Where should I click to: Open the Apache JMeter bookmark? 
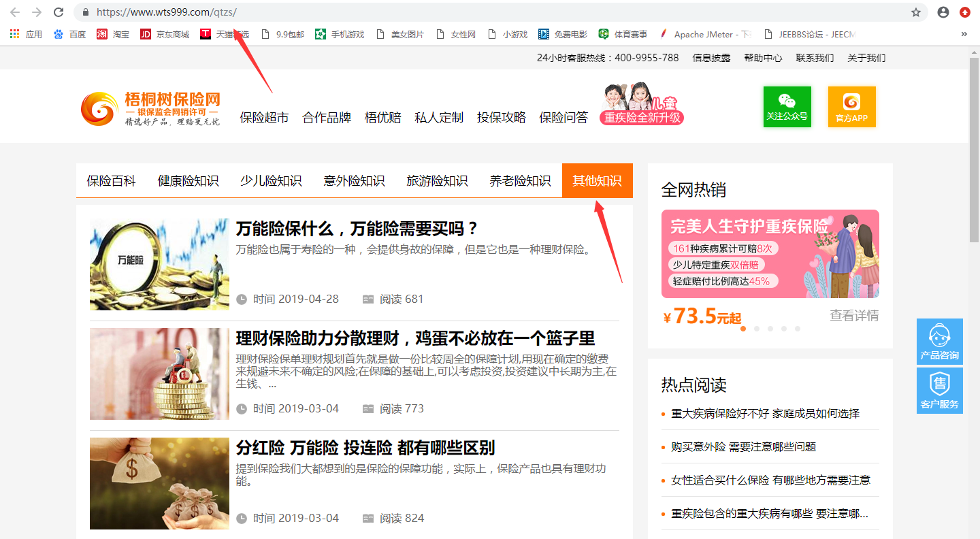point(704,34)
